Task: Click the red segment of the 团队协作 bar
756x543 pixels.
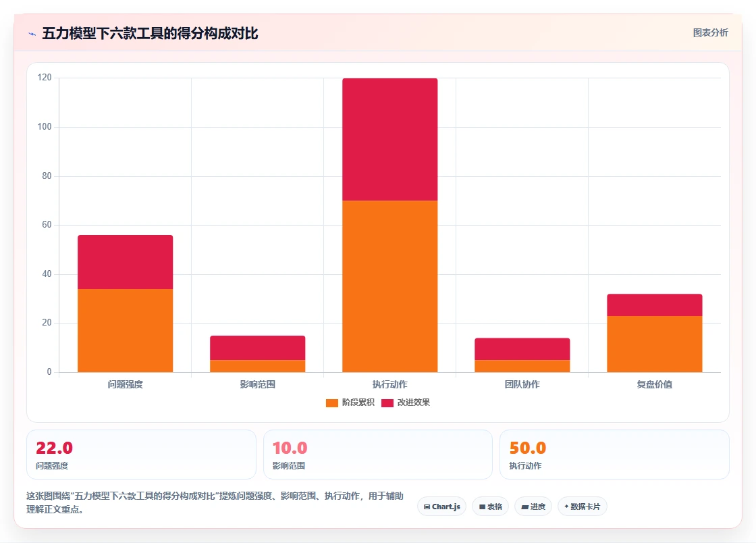Action: pos(522,349)
